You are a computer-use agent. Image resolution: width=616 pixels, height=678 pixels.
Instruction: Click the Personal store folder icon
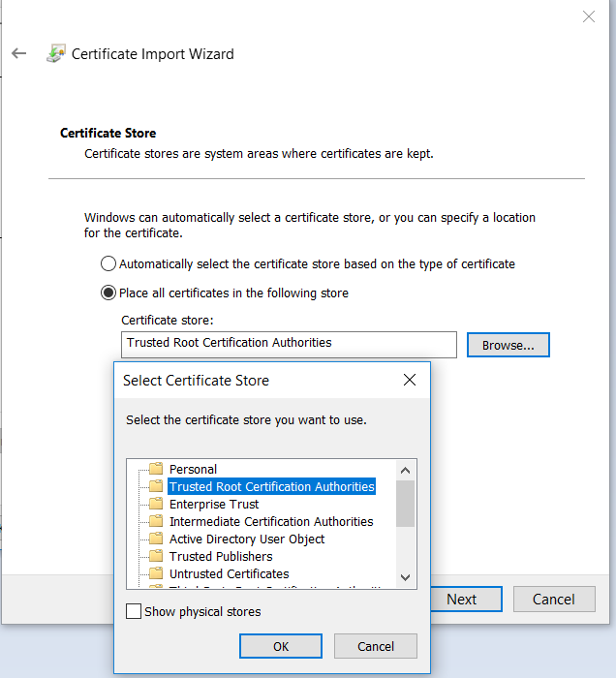(x=155, y=470)
